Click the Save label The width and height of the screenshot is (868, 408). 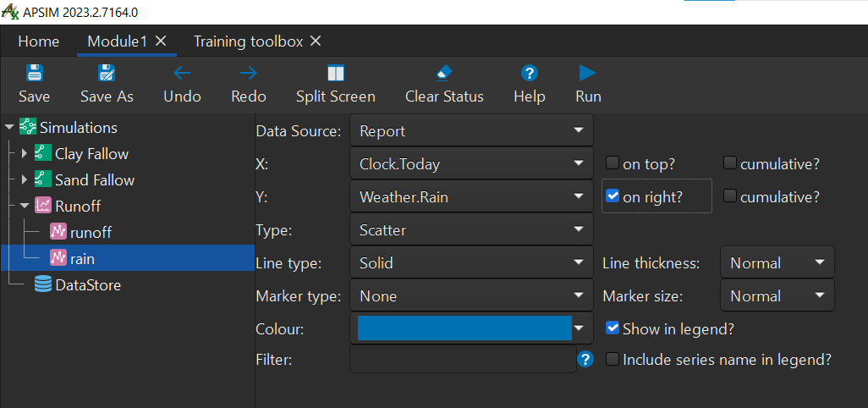[x=35, y=96]
